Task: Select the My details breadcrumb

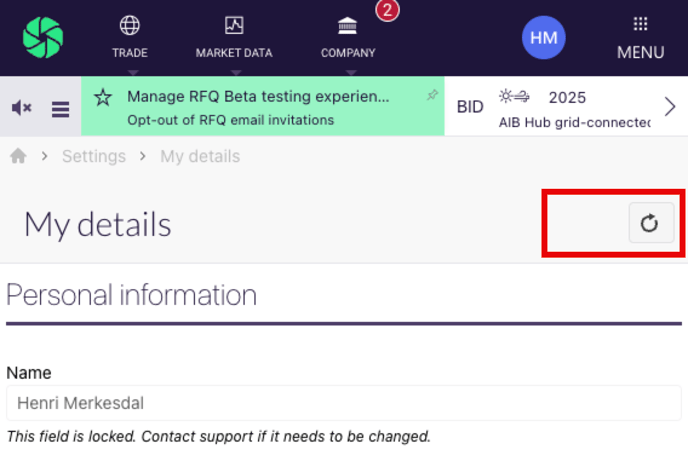Action: (200, 156)
